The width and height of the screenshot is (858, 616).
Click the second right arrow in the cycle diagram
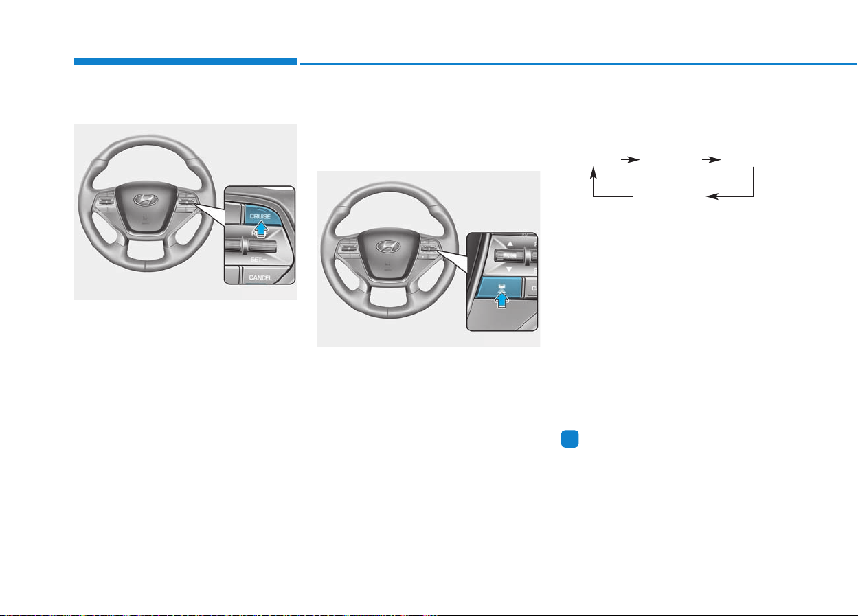tap(711, 159)
